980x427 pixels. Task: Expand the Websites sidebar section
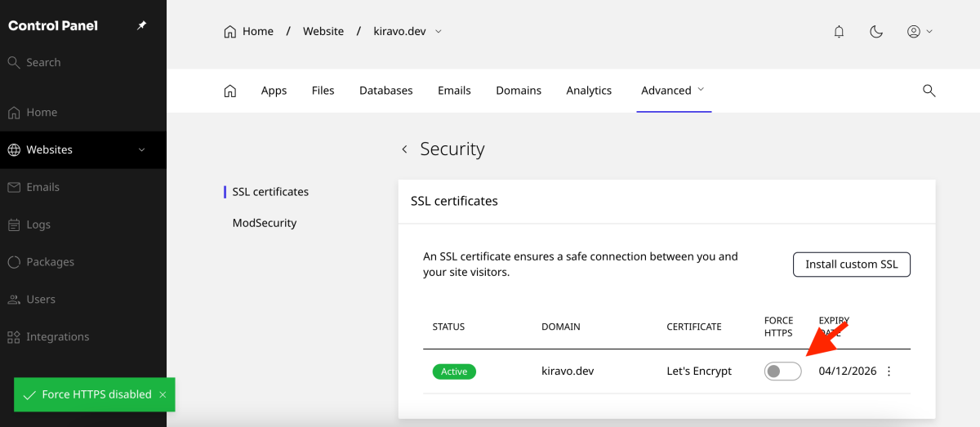coord(141,150)
